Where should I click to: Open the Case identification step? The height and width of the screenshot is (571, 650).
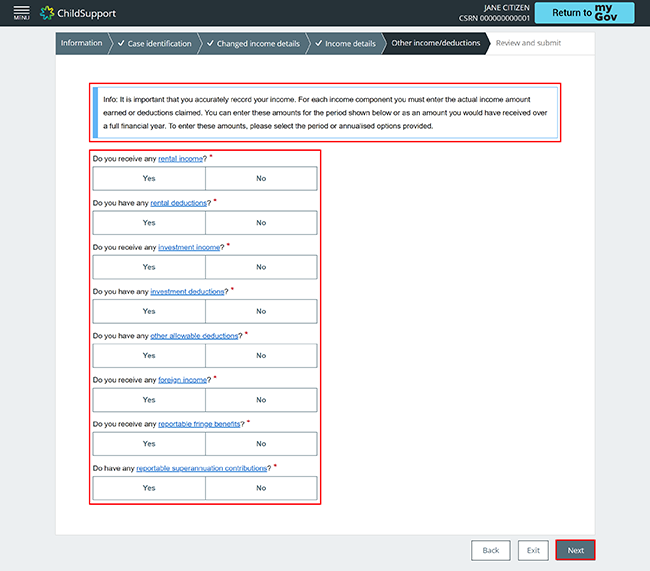coord(155,44)
